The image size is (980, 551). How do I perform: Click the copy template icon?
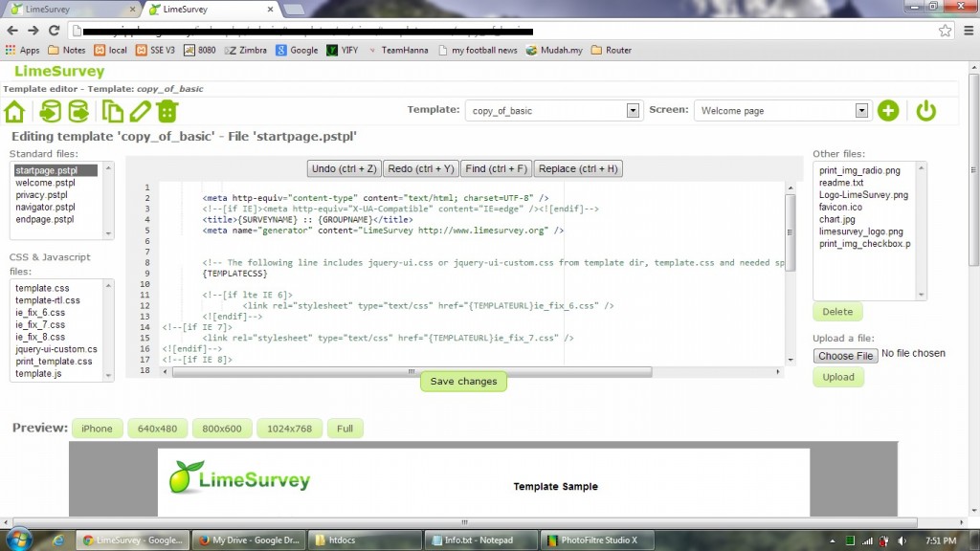(x=113, y=111)
